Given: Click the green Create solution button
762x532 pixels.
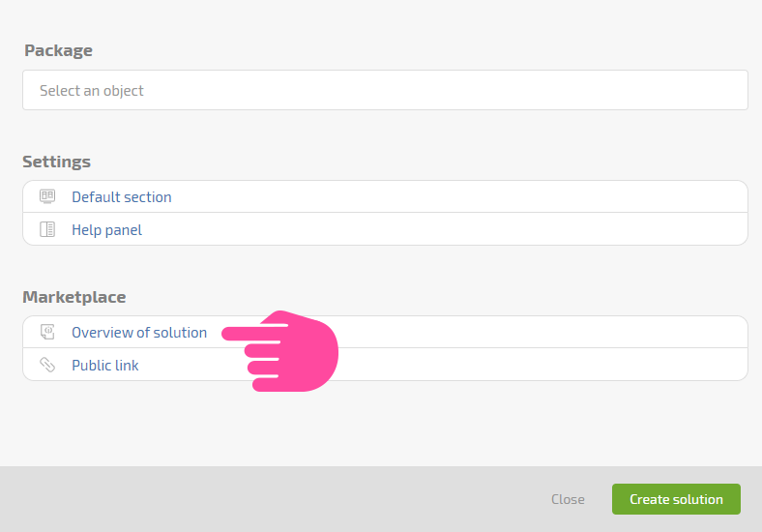Looking at the screenshot, I should [676, 499].
